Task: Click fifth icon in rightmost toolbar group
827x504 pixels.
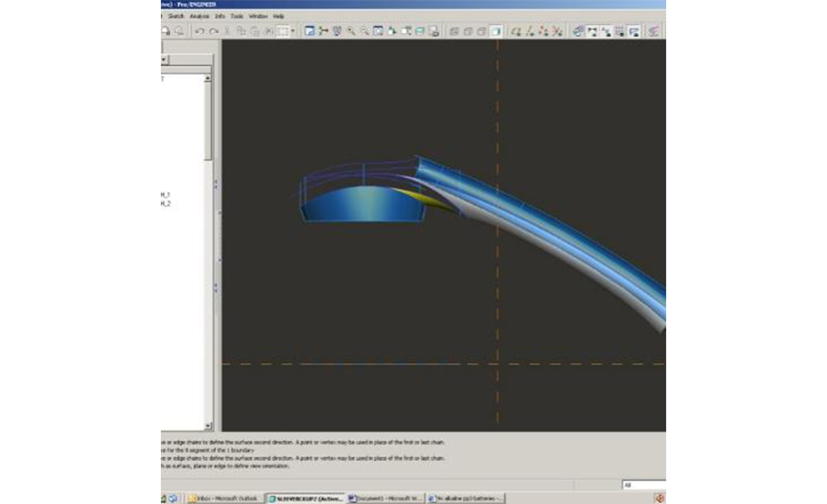Action: point(634,31)
